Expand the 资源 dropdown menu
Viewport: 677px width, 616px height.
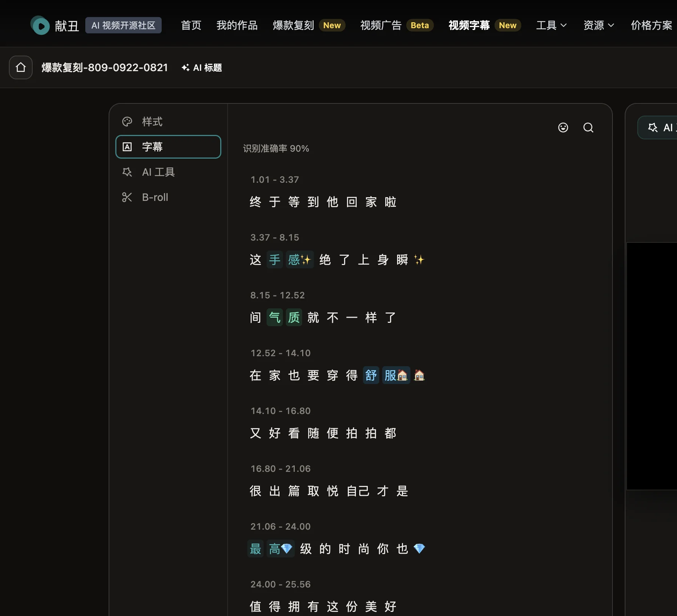[599, 25]
